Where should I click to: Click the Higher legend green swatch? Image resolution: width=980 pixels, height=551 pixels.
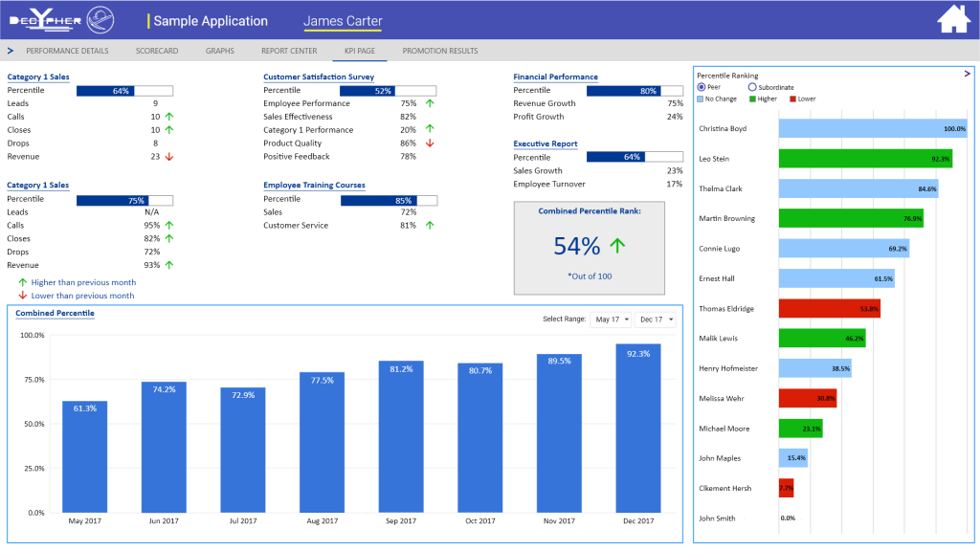[752, 99]
